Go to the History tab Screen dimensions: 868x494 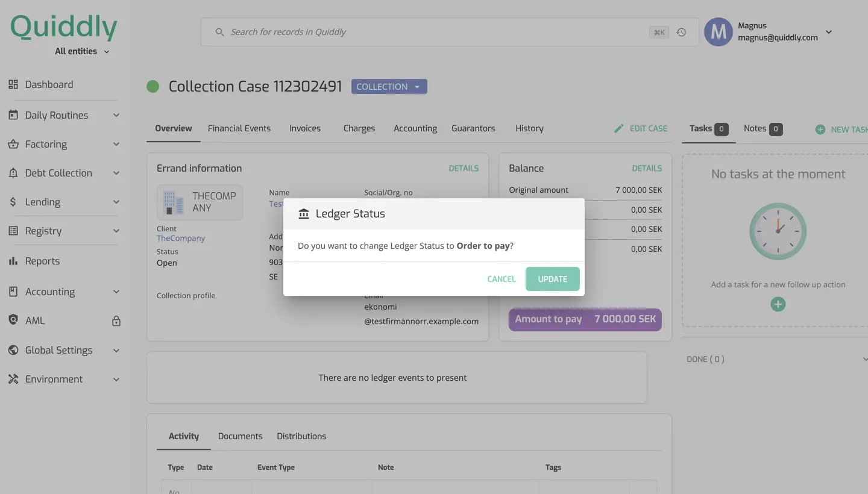(x=529, y=128)
